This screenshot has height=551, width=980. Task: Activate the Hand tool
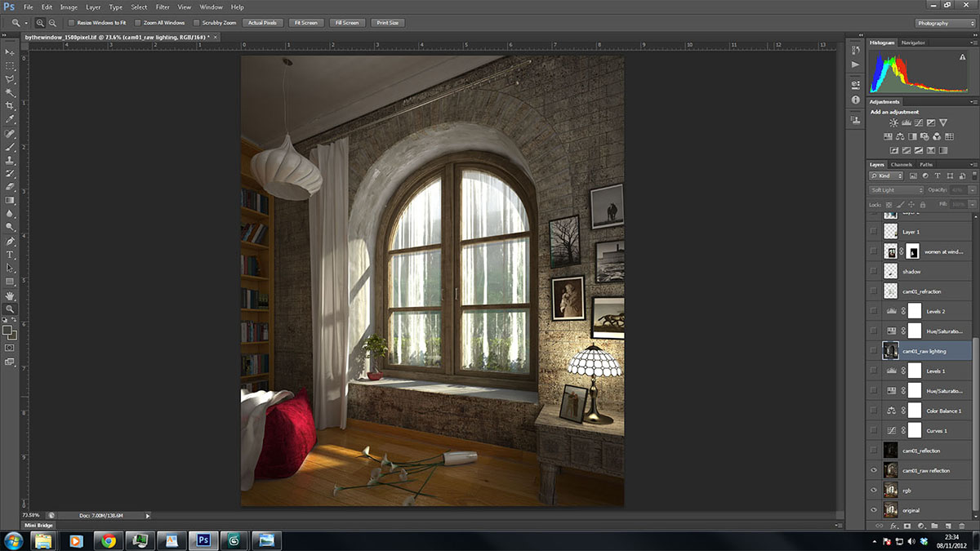[x=11, y=295]
